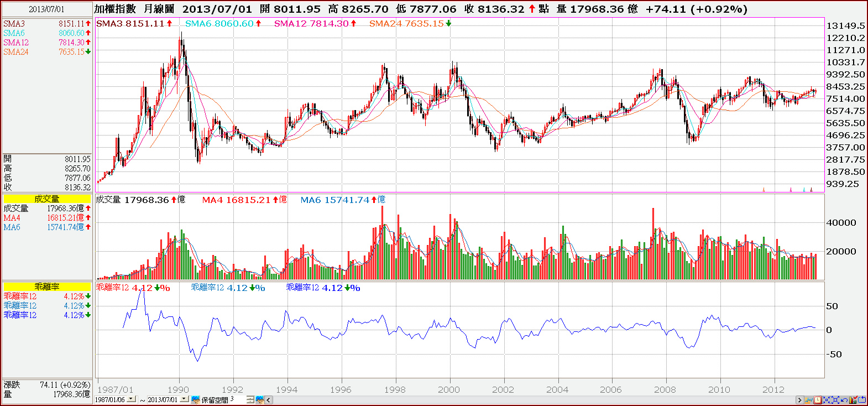Click the export share arrow icon
This screenshot has height=406, width=868.
[x=861, y=400]
